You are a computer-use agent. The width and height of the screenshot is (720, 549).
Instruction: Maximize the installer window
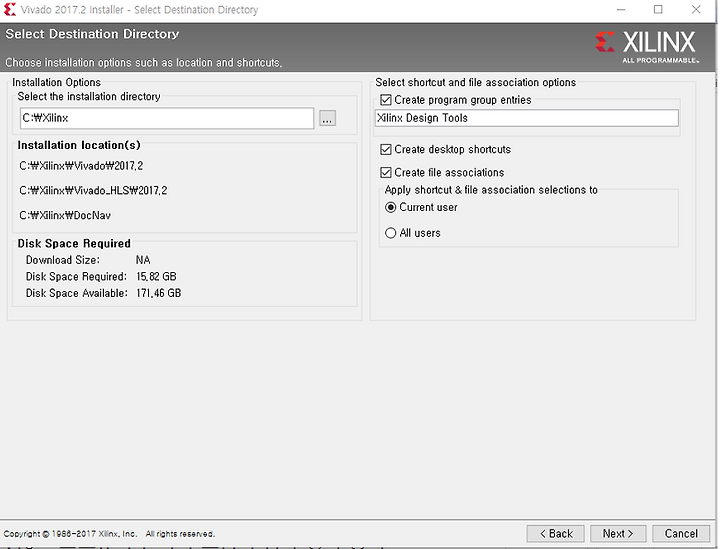pyautogui.click(x=658, y=10)
